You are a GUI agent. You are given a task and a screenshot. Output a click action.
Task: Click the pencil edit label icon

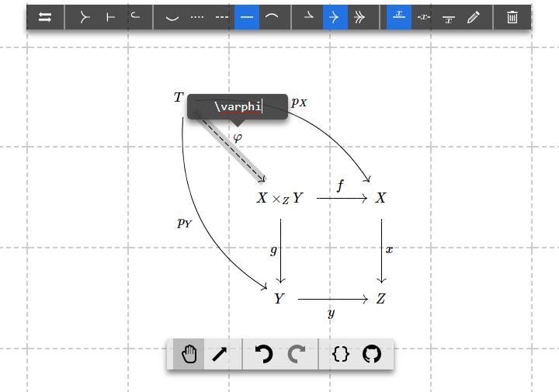pos(474,17)
